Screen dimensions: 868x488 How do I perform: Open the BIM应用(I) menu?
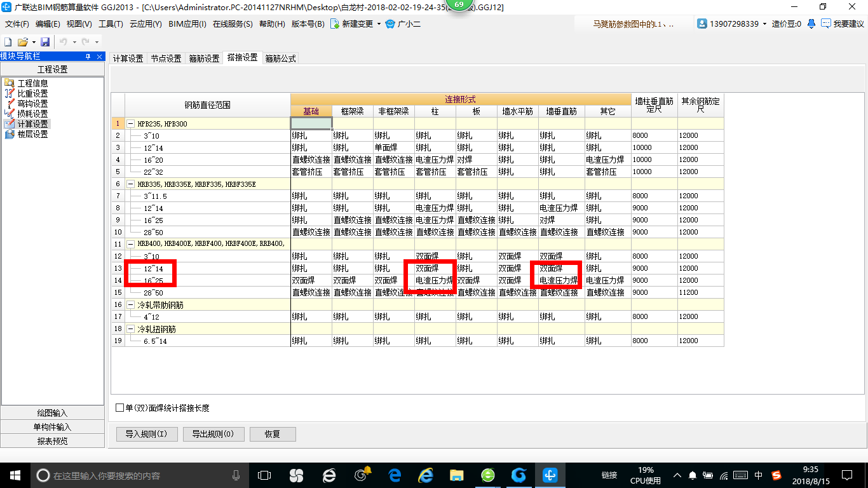(x=187, y=24)
